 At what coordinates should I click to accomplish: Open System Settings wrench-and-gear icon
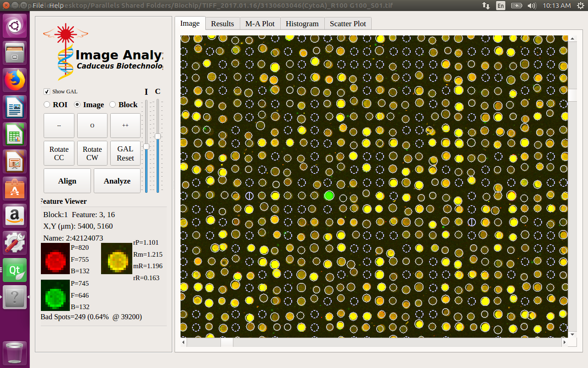pyautogui.click(x=15, y=243)
